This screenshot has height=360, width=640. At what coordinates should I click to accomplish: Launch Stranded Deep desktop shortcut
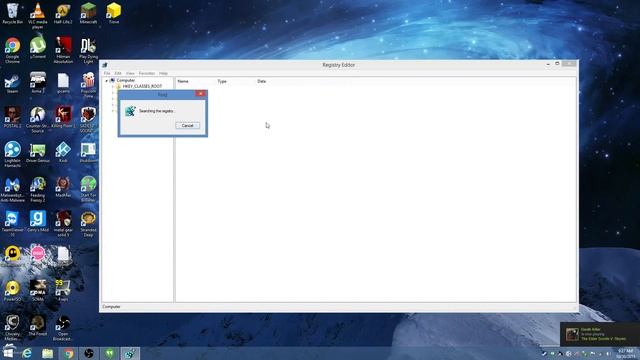pyautogui.click(x=88, y=224)
